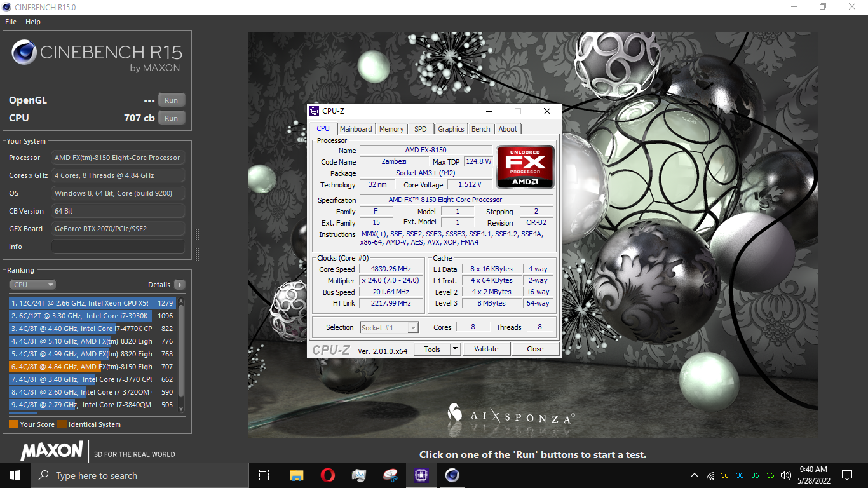Click the Cinebench title bar app icon
The width and height of the screenshot is (868, 488).
(6, 7)
